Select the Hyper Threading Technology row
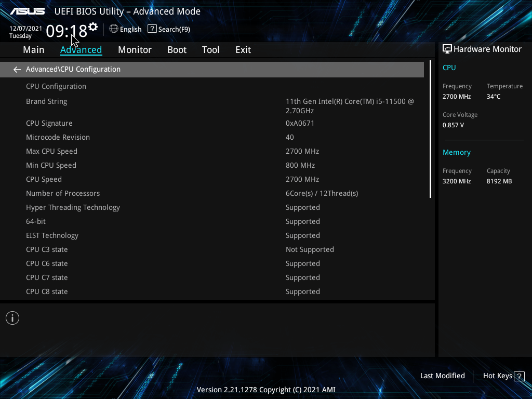Viewport: 532px width, 399px height. click(212, 208)
